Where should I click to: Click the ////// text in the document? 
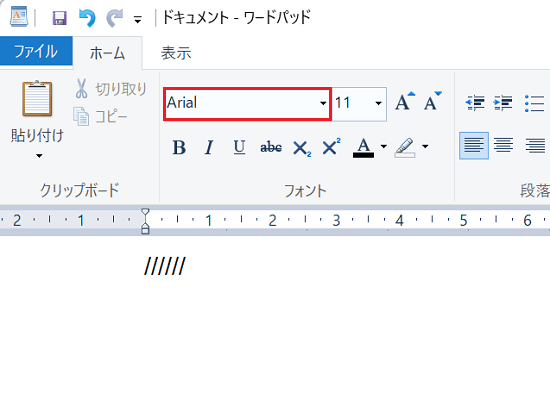pyautogui.click(x=165, y=266)
